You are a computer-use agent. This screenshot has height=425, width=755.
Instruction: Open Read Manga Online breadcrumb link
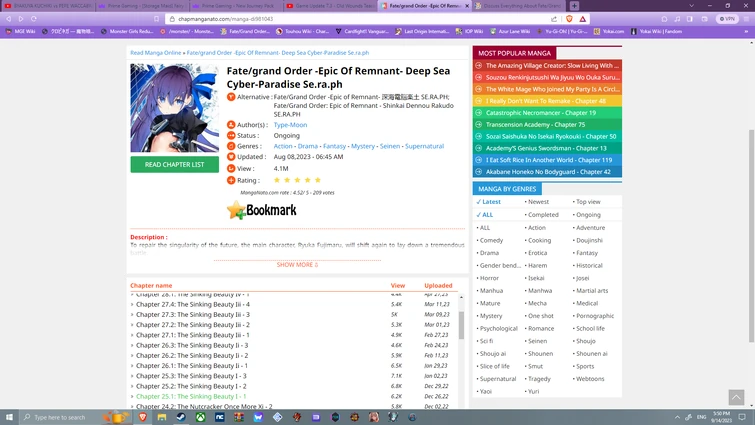click(x=156, y=53)
